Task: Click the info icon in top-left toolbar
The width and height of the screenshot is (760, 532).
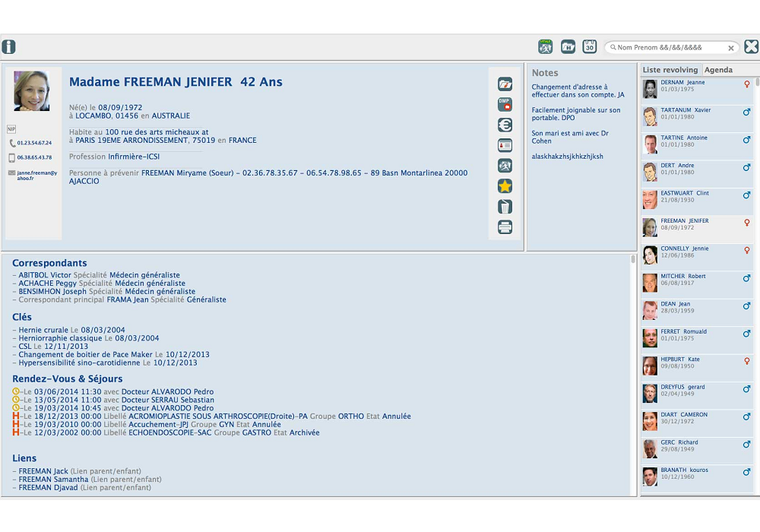Action: (x=8, y=47)
